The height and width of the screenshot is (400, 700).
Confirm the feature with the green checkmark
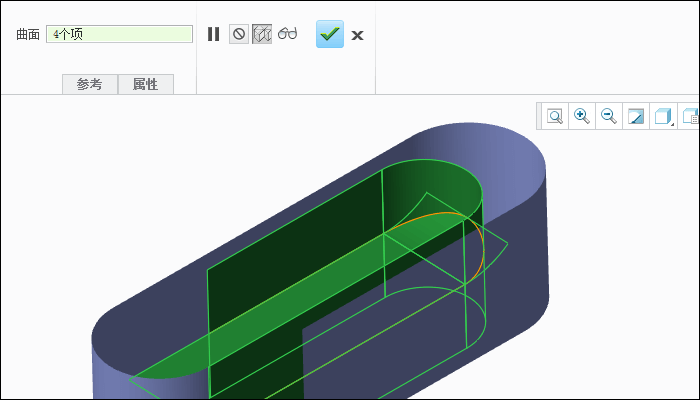(330, 34)
